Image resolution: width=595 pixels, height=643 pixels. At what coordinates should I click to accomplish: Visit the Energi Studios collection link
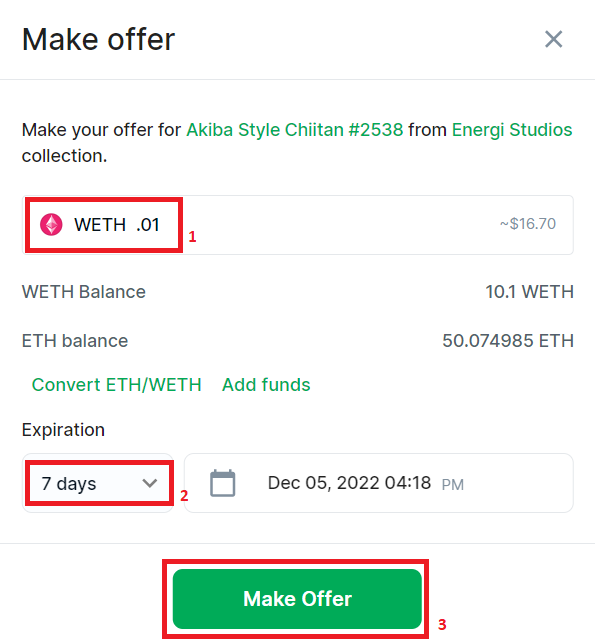pyautogui.click(x=512, y=130)
